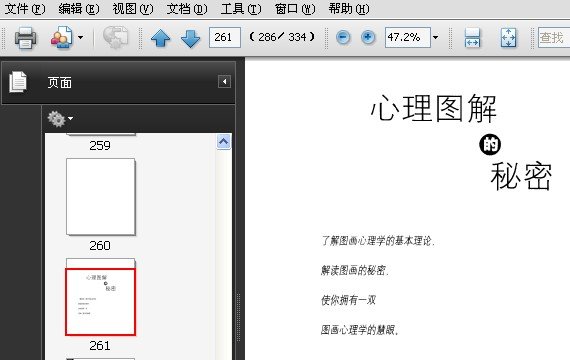Click the 查找 search field
This screenshot has height=360, width=570.
point(554,37)
